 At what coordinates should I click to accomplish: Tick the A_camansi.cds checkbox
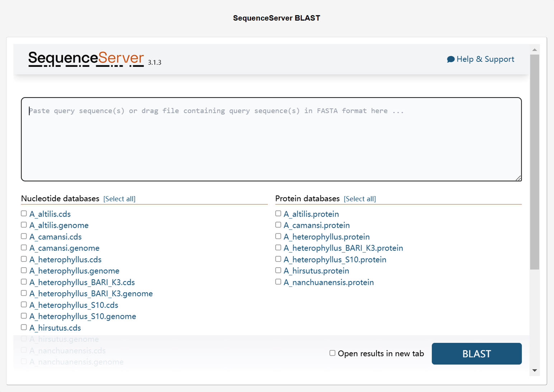click(24, 236)
